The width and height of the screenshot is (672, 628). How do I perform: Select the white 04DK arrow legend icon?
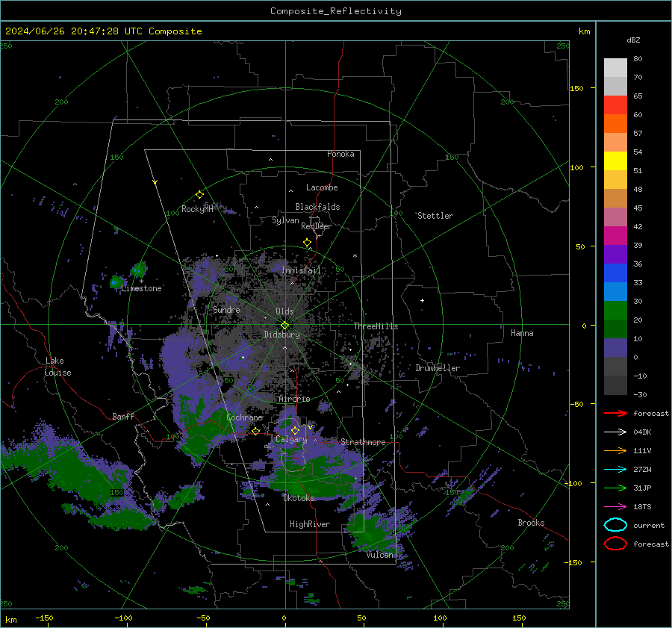click(615, 432)
